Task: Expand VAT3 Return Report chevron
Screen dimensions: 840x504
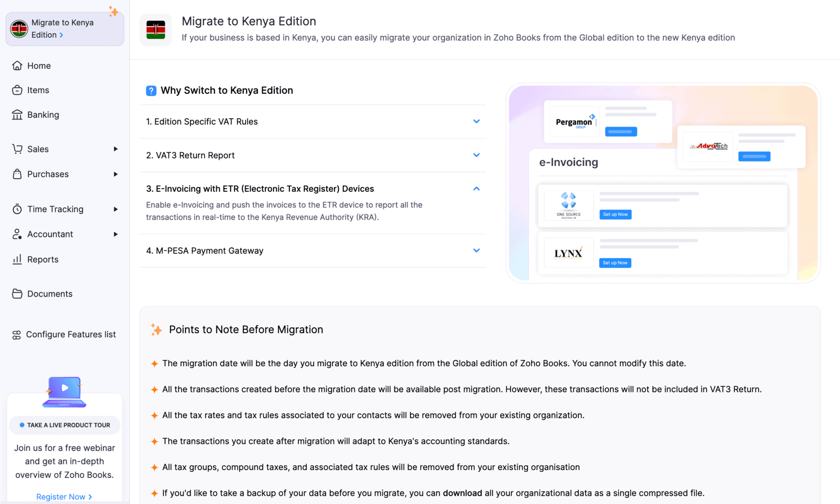Action: [476, 155]
